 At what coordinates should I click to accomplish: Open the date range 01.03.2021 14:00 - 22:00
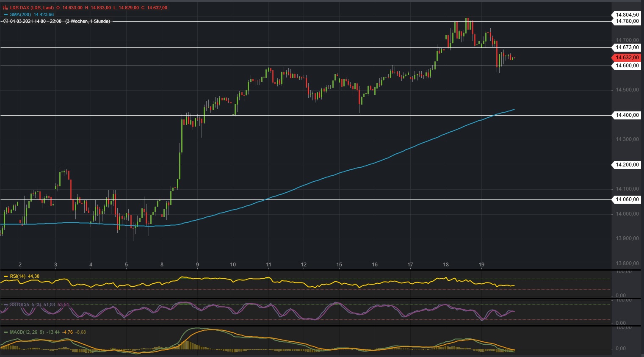pyautogui.click(x=36, y=21)
